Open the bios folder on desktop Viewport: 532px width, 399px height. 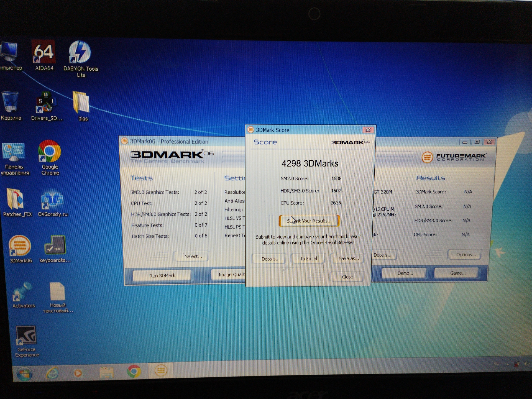click(x=82, y=106)
